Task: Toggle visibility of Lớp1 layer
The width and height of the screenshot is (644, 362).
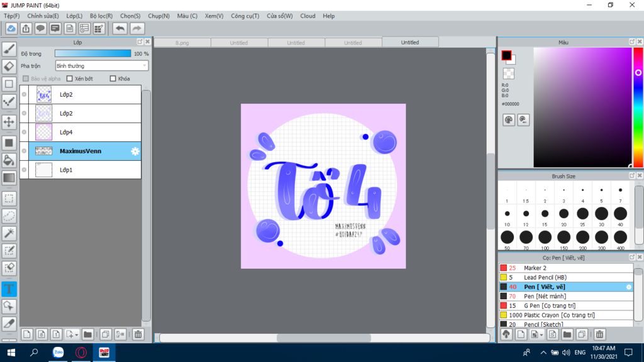Action: (x=25, y=170)
